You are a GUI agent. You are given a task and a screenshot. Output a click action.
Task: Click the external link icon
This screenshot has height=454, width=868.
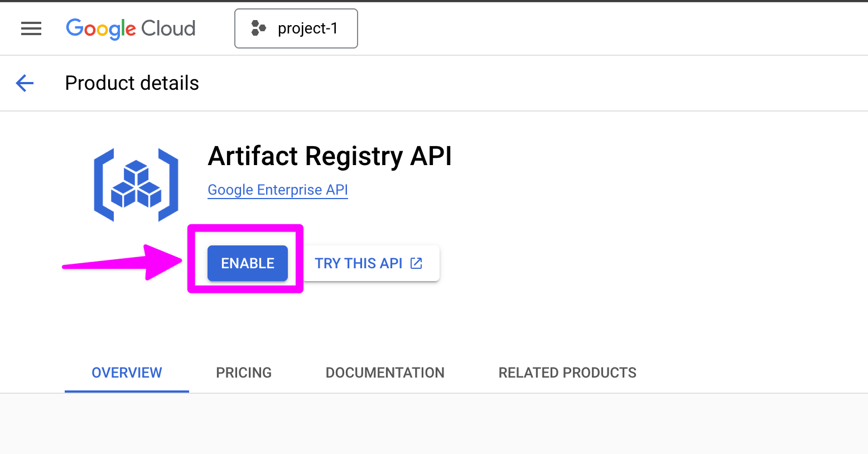click(416, 263)
